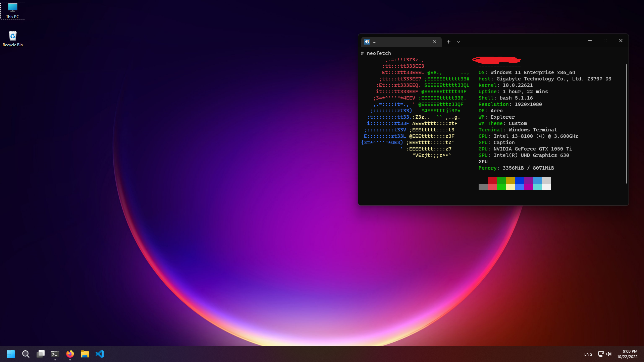This screenshot has width=644, height=362.
Task: Switch to Windows Terminal on the taskbar
Action: pyautogui.click(x=55, y=354)
